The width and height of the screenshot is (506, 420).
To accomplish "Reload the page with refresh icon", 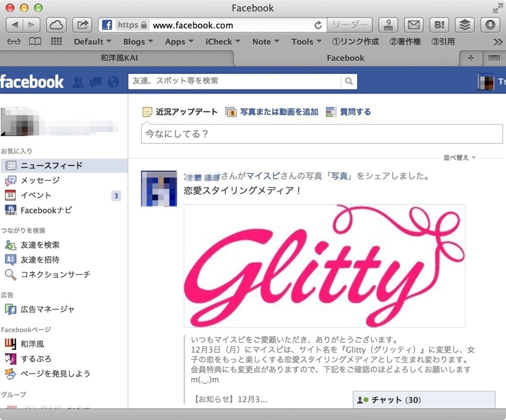I will coord(318,25).
